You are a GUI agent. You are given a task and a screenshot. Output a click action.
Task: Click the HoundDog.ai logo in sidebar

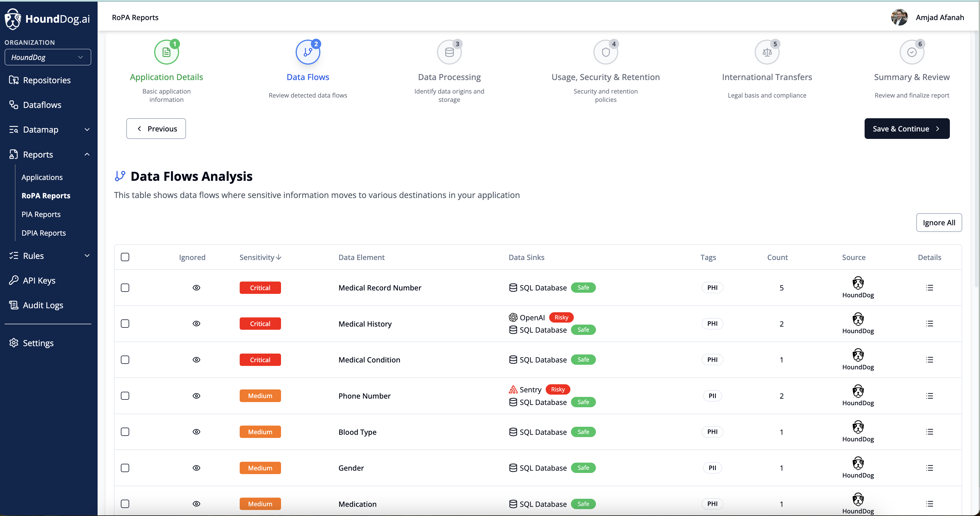48,19
